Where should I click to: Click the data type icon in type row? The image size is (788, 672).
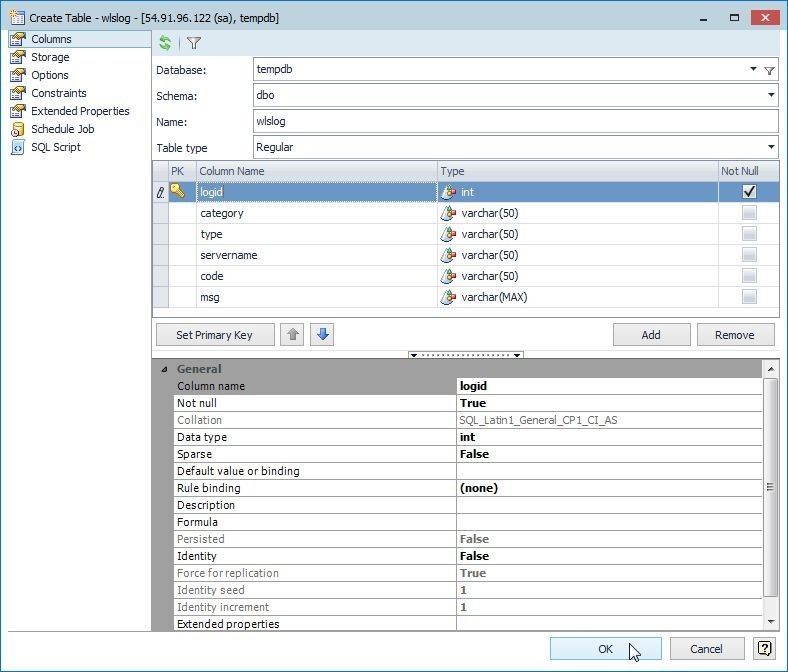pyautogui.click(x=448, y=234)
